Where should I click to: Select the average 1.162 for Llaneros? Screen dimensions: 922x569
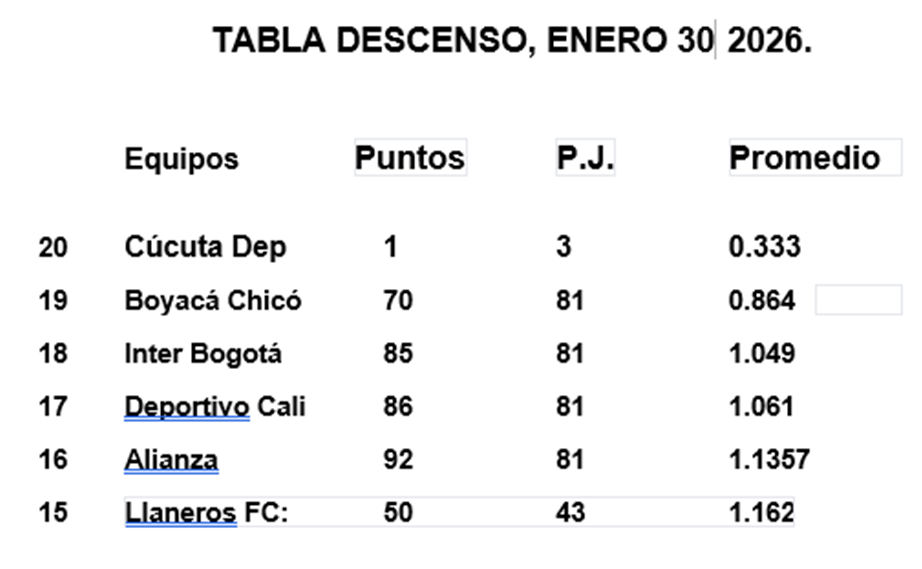761,514
